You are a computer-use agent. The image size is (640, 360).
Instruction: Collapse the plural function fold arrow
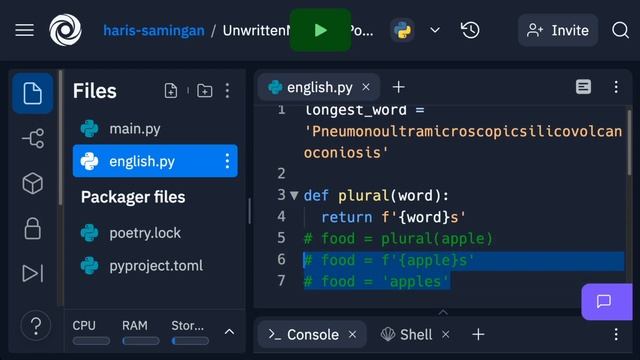[294, 196]
